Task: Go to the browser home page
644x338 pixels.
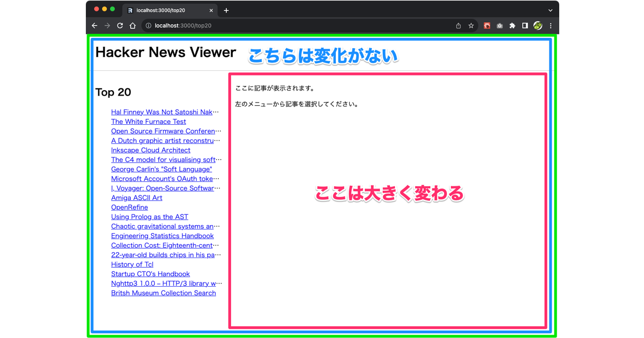Action: click(x=133, y=25)
